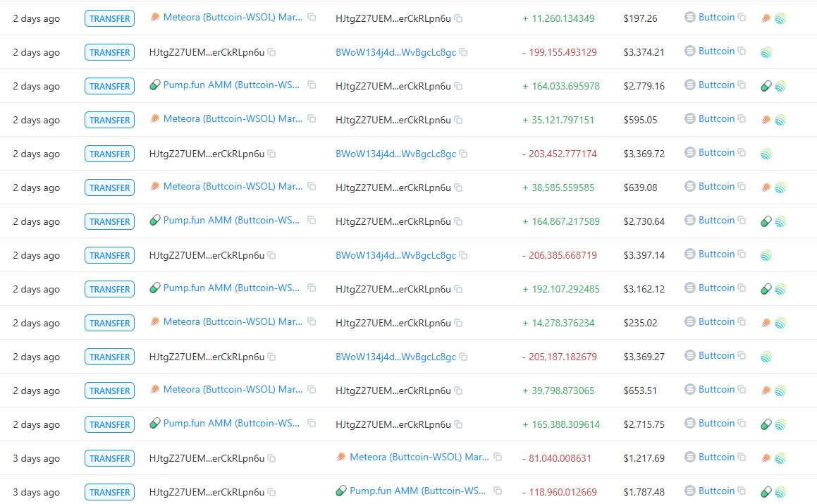This screenshot has height=504, width=817.
Task: Open the Pump.fun AMM destination link in the $1,787.48 row
Action: (x=418, y=491)
